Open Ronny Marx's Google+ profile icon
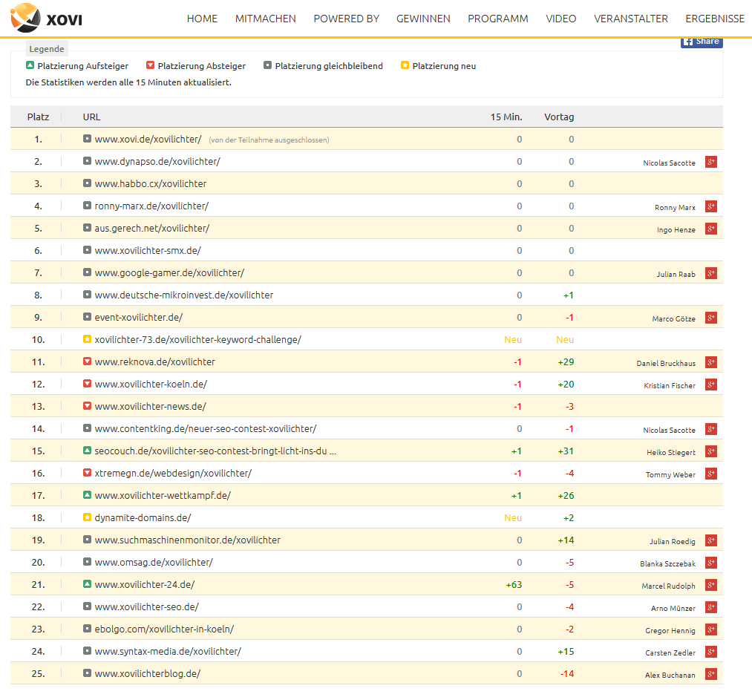This screenshot has width=752, height=700. point(710,206)
